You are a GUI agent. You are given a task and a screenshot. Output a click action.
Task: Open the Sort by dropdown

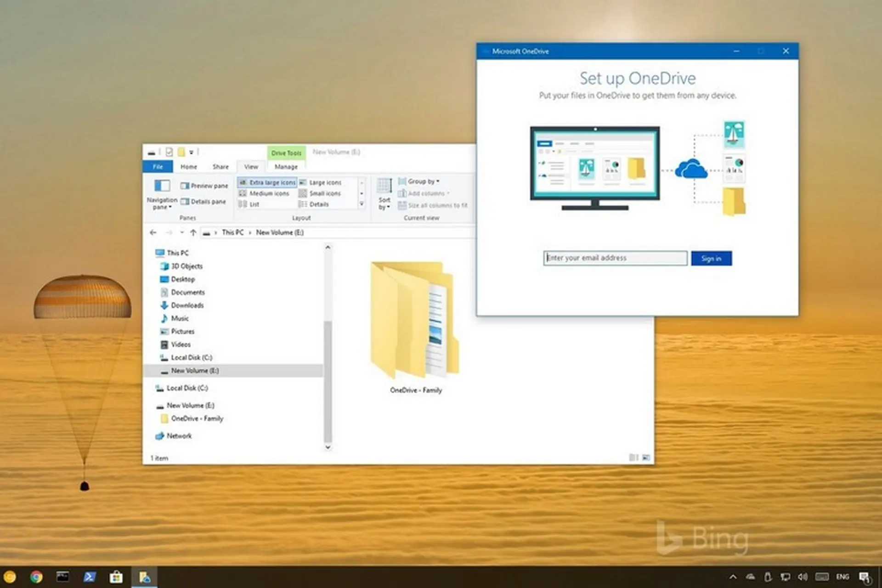[384, 194]
